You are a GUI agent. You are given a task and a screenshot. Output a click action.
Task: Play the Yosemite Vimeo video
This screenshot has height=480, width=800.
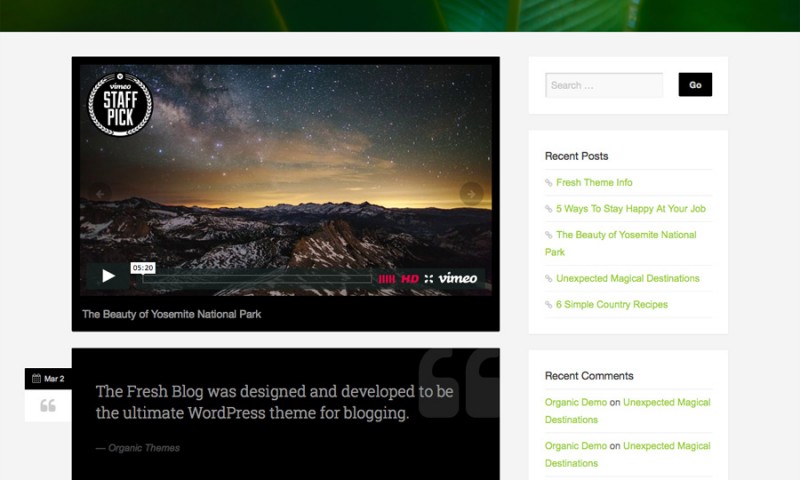coord(108,276)
